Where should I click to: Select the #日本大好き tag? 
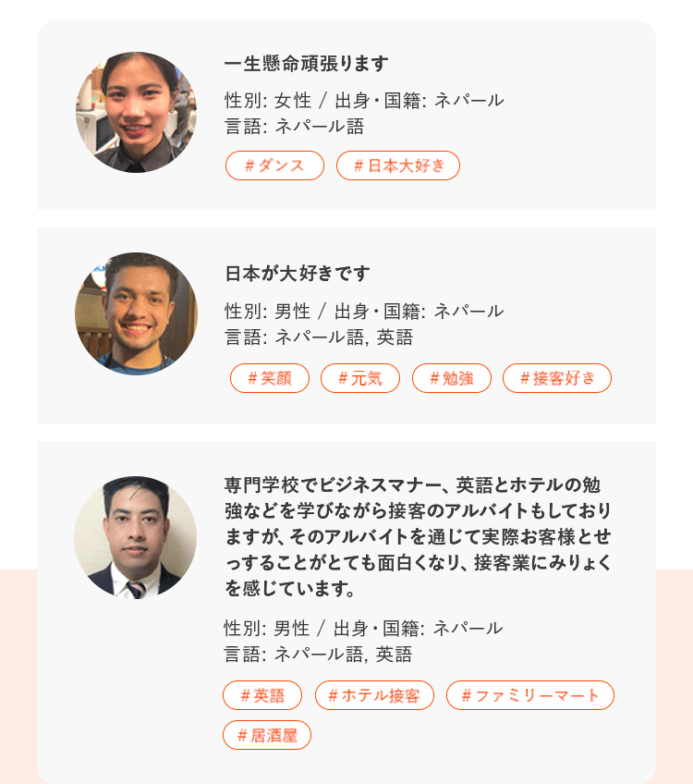pos(398,165)
